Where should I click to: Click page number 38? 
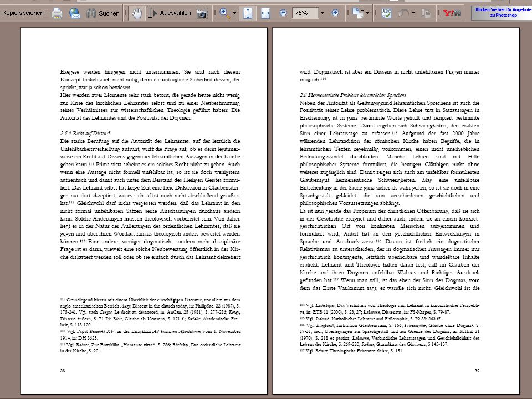(x=63, y=371)
